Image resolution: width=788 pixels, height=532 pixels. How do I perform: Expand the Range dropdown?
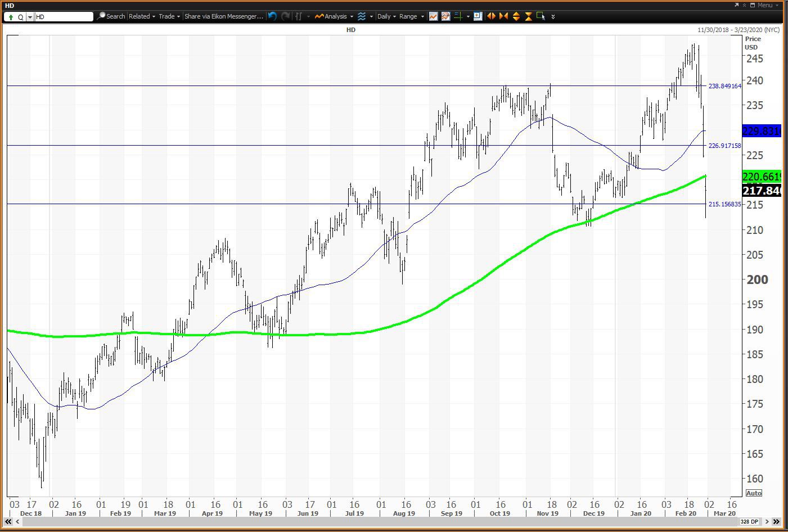(411, 16)
